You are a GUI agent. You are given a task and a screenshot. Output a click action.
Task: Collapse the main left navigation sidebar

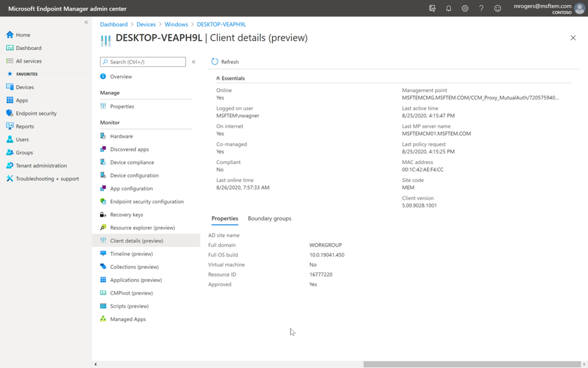[x=87, y=22]
